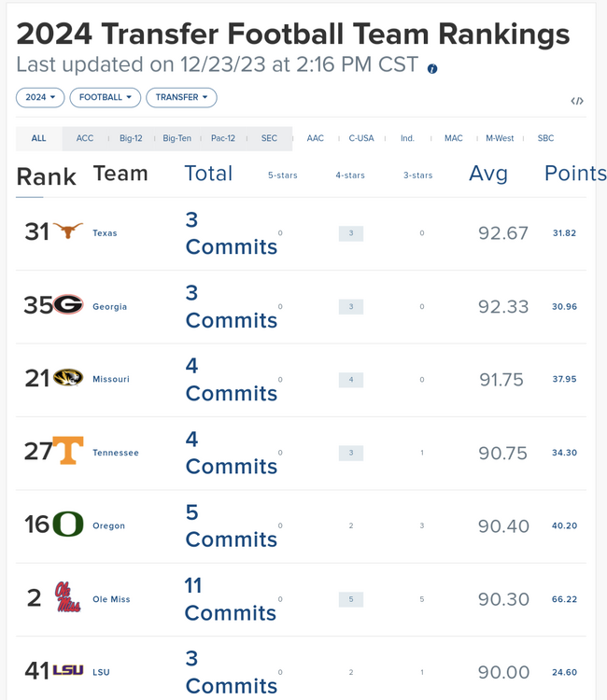
Task: Open the 2024 year dropdown
Action: (x=40, y=97)
